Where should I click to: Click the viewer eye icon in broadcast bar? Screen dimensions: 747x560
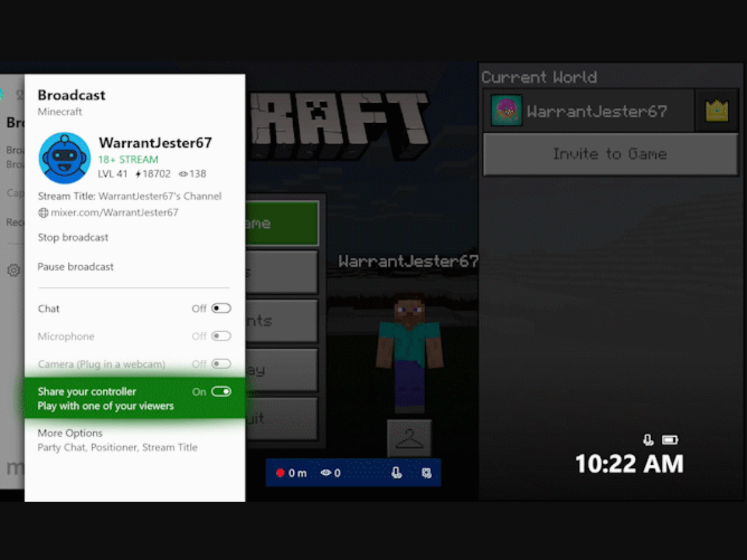(x=326, y=473)
